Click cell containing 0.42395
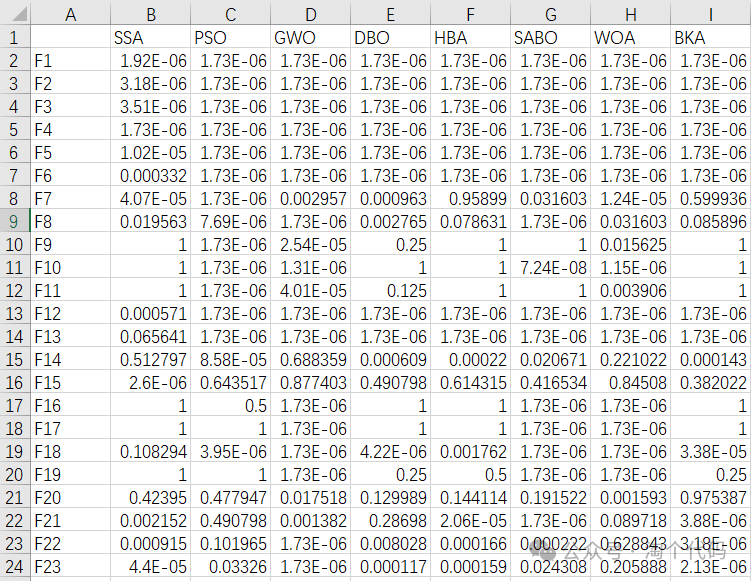The image size is (751, 581). 151,497
